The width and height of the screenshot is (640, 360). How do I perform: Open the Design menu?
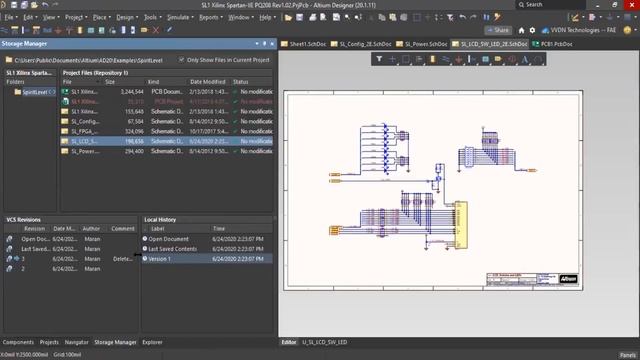click(127, 18)
